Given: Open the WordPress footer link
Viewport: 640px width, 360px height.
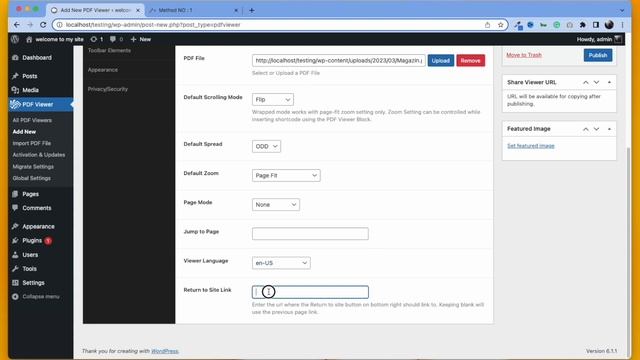Looking at the screenshot, I should tap(164, 351).
